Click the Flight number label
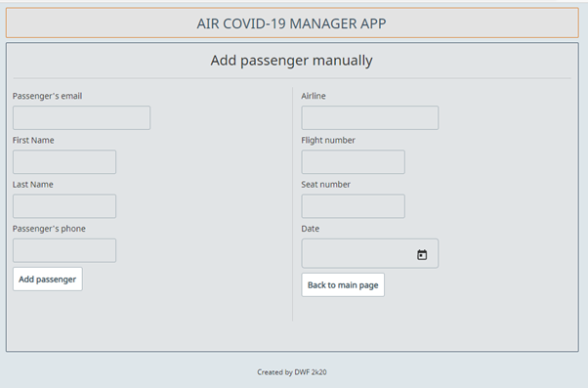 (x=328, y=141)
